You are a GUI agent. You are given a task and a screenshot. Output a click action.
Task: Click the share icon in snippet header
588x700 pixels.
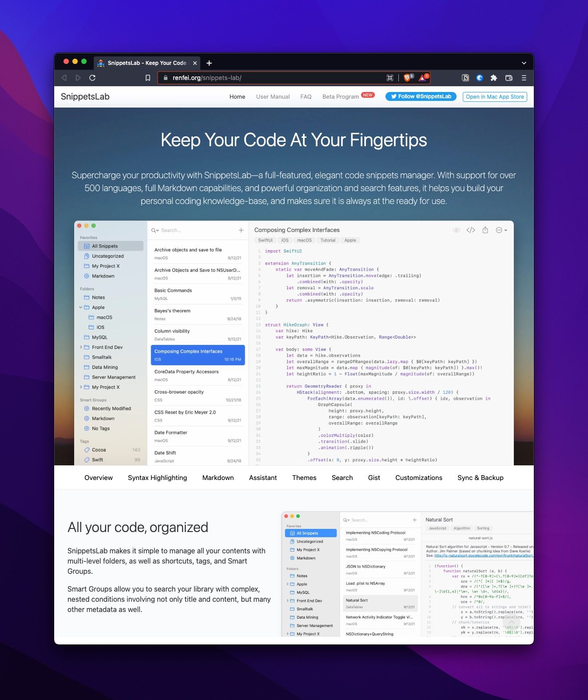pyautogui.click(x=485, y=230)
